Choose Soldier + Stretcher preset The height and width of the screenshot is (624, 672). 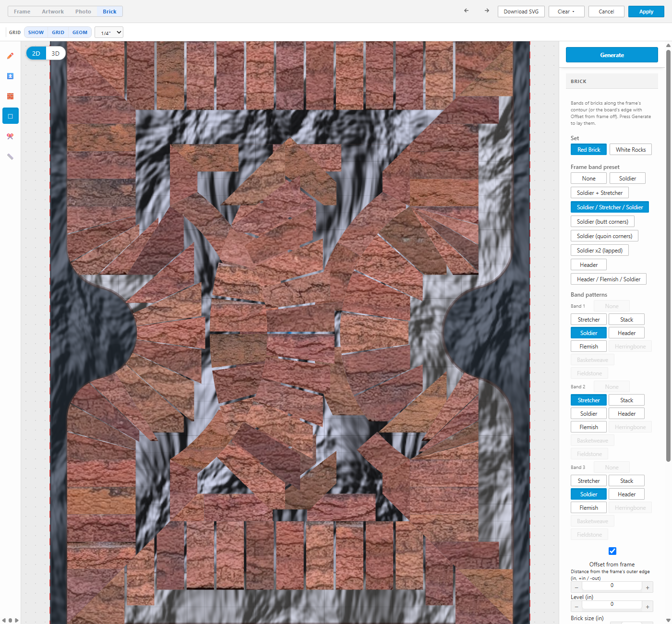click(600, 193)
